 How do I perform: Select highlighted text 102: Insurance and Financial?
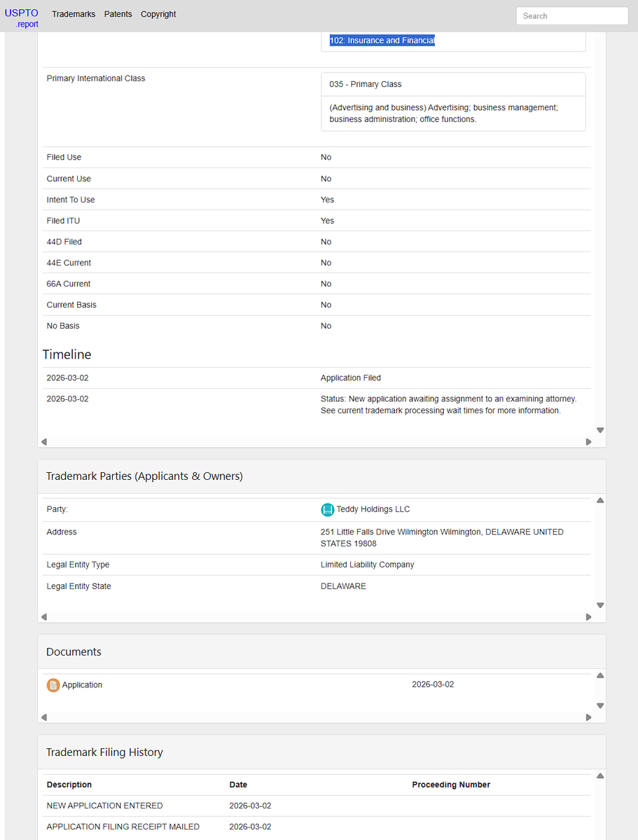click(382, 40)
